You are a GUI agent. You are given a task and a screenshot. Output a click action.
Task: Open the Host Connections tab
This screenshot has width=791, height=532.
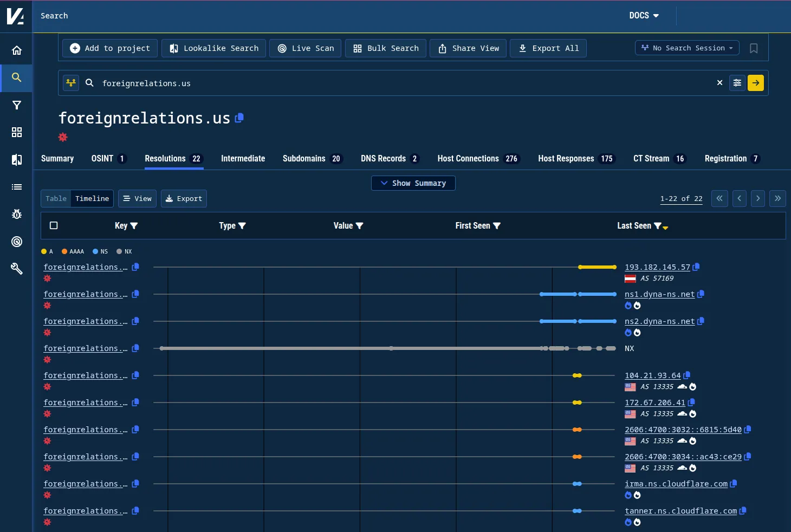tap(478, 159)
